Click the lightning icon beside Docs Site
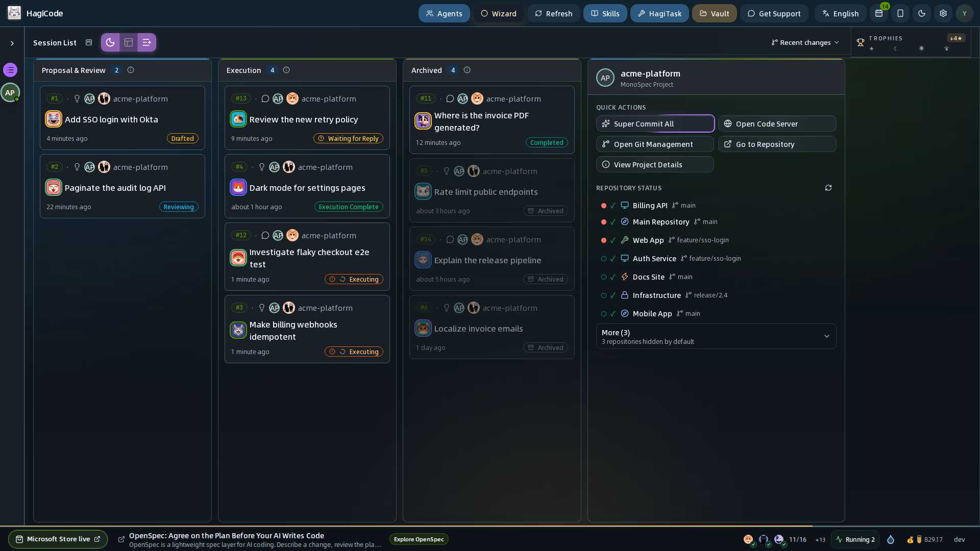This screenshot has height=551, width=980. point(624,277)
